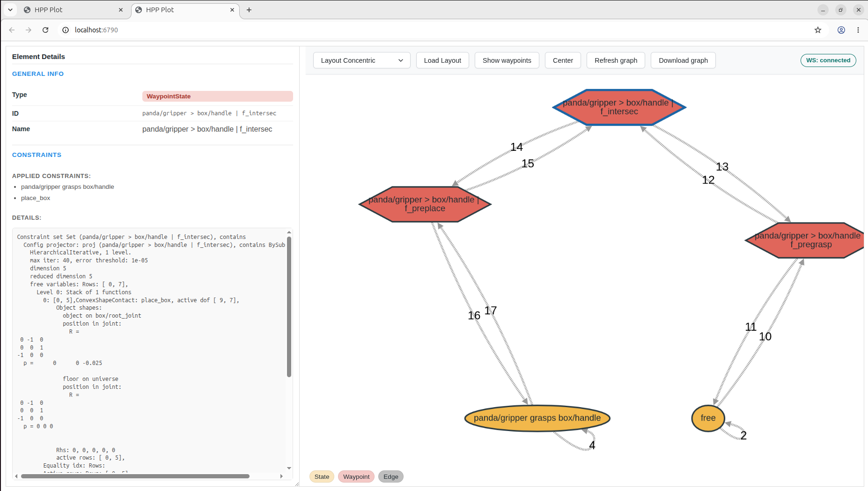Reload the page

(45, 30)
